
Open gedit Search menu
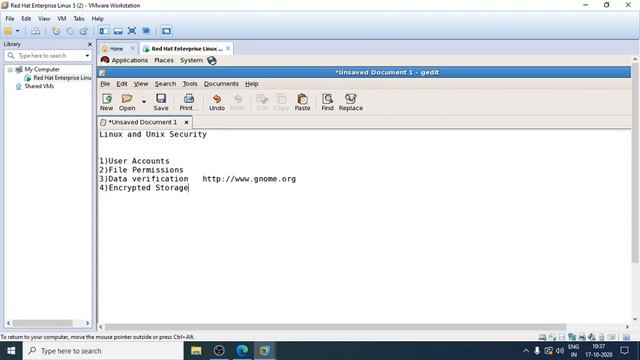coord(165,84)
